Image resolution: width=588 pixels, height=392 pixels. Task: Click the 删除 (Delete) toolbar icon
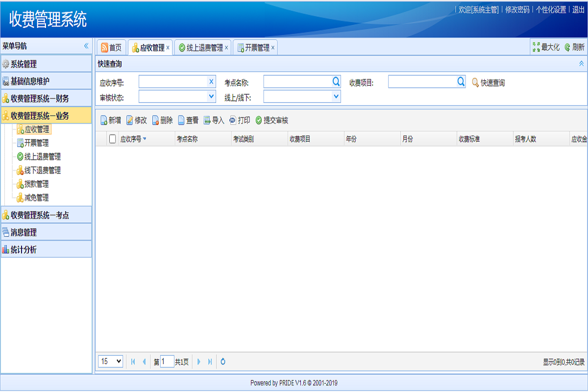click(155, 121)
